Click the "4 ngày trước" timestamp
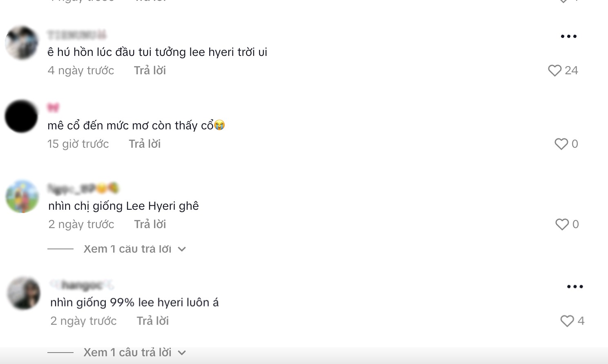Image resolution: width=608 pixels, height=364 pixels. [x=80, y=70]
